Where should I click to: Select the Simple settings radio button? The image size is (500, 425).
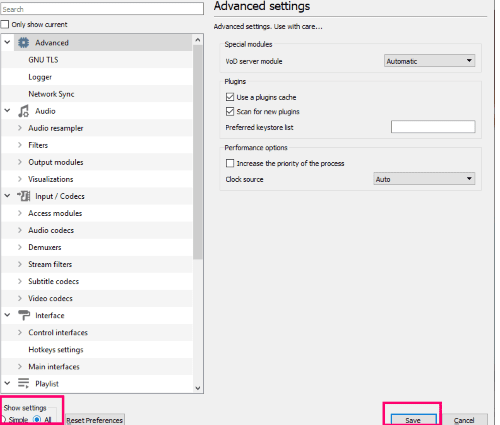[x=3, y=419]
